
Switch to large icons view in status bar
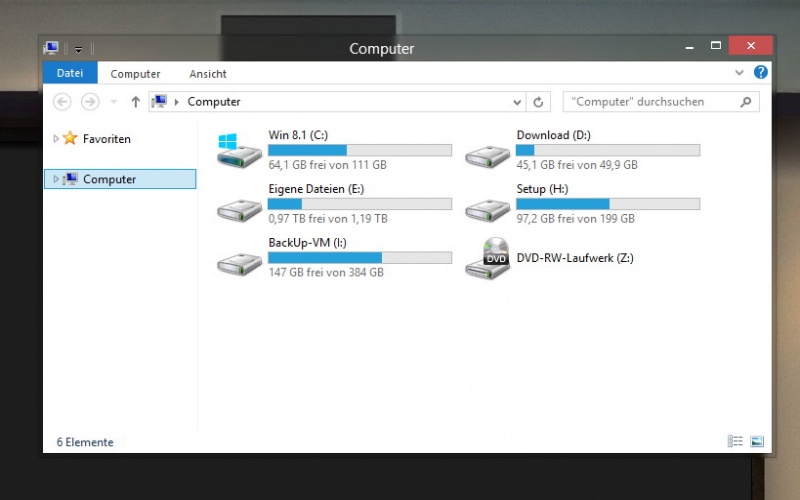click(757, 441)
